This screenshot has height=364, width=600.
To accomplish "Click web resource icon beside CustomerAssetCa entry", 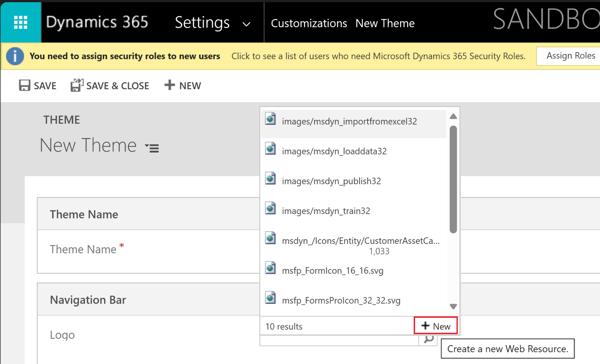I will tap(271, 238).
